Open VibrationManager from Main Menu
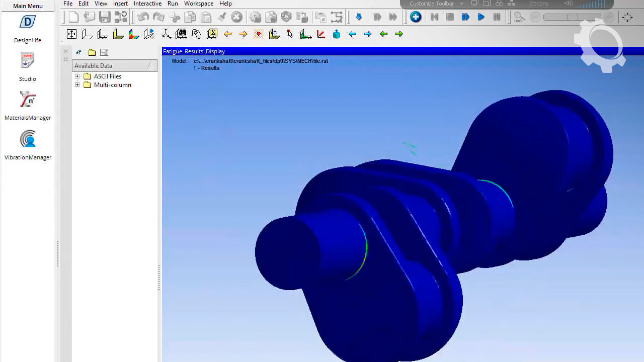The height and width of the screenshot is (362, 644). 28,139
